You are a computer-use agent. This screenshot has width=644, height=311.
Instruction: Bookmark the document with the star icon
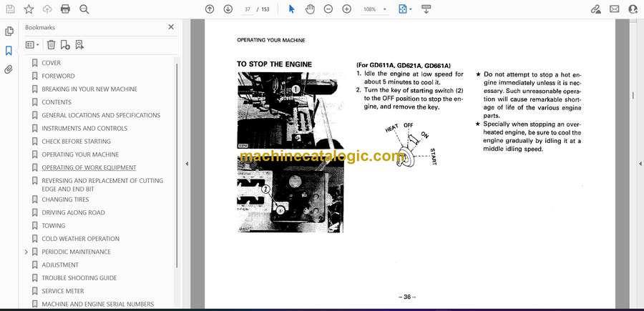pyautogui.click(x=29, y=9)
